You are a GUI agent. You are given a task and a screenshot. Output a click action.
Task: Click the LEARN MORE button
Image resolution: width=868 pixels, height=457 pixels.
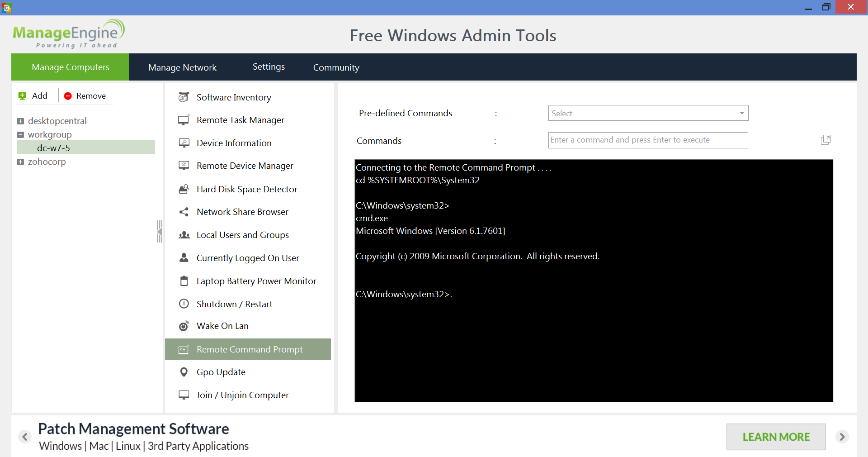tap(776, 437)
